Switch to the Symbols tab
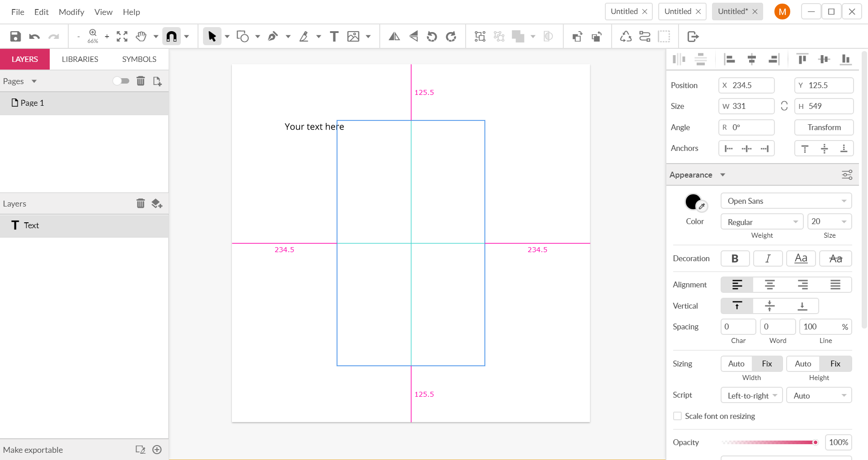868x460 pixels. click(139, 59)
